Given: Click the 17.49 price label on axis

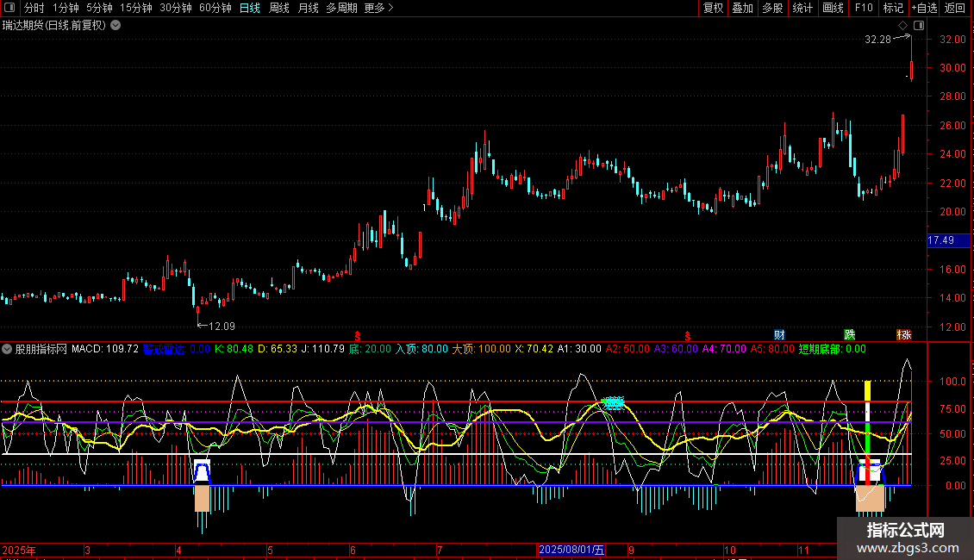Looking at the screenshot, I should (x=940, y=240).
